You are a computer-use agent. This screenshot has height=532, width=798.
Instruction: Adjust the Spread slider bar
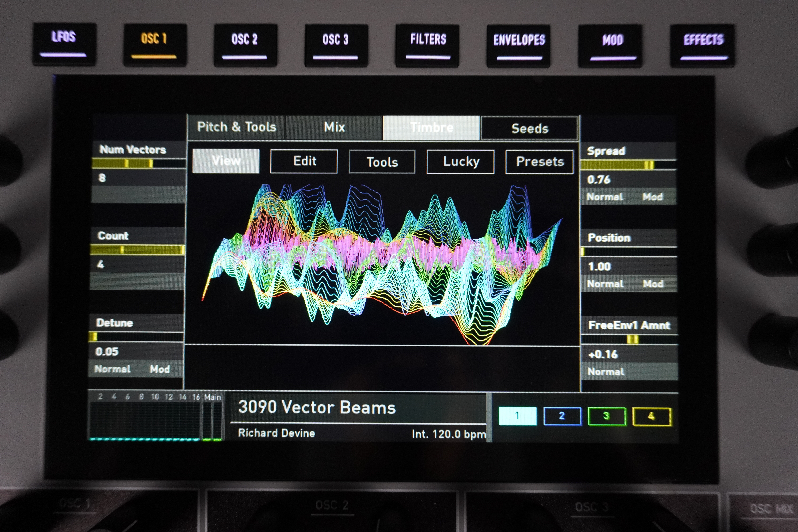(628, 165)
